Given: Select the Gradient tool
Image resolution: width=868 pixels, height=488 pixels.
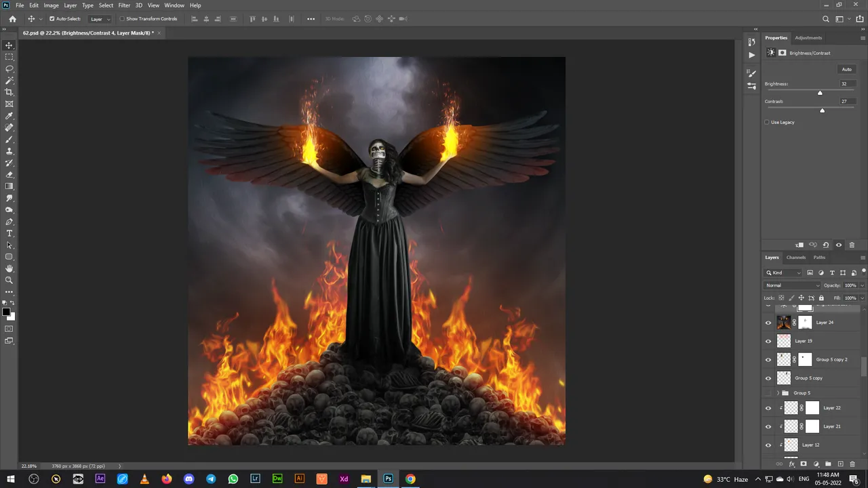Looking at the screenshot, I should 9,186.
